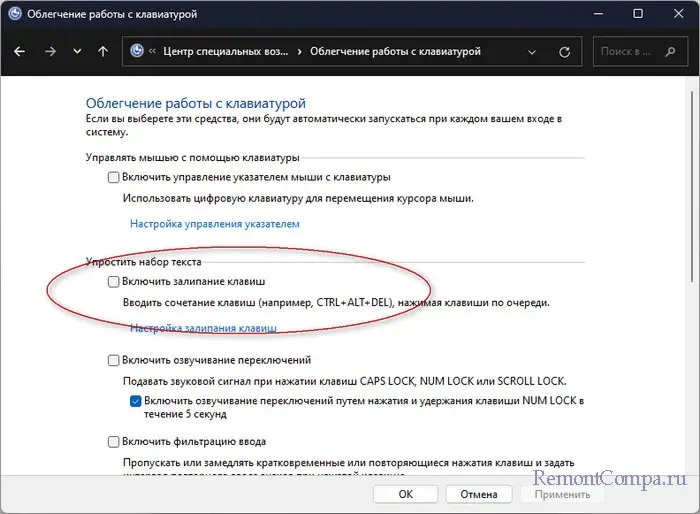Uncheck NUM LOCK 5 seconds hold option
The height and width of the screenshot is (514, 700).
coord(135,401)
